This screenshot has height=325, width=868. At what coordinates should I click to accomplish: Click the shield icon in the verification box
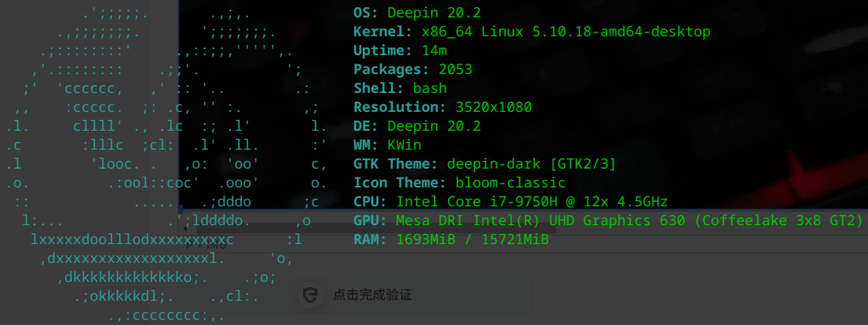pos(310,296)
